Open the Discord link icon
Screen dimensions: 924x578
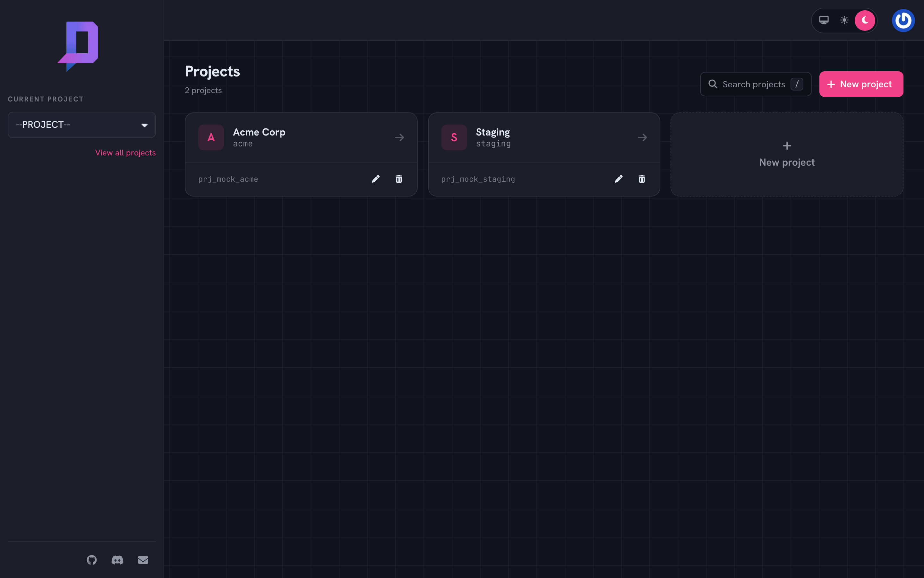[117, 560]
